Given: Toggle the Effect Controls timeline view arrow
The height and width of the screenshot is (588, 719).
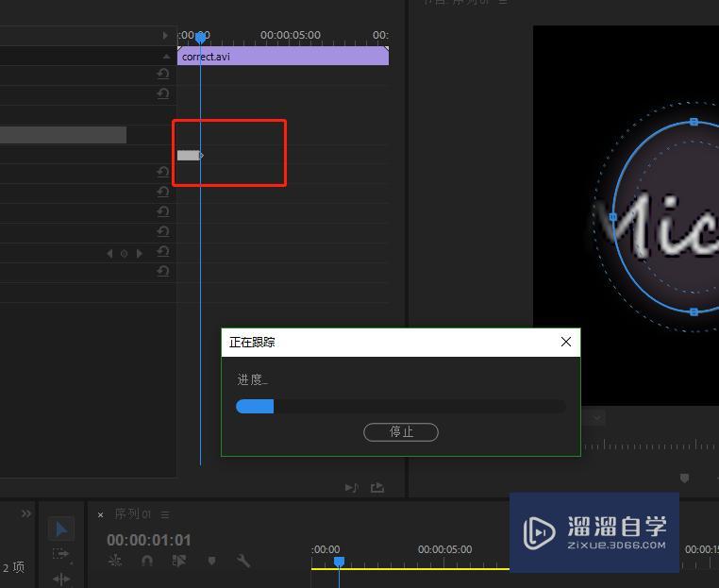Looking at the screenshot, I should 165,35.
